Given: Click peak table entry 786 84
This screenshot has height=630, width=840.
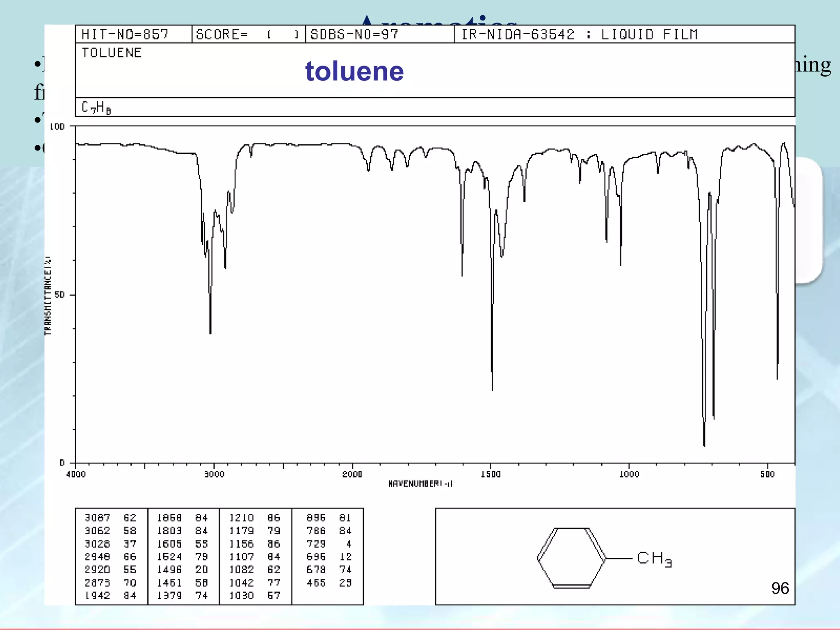Looking at the screenshot, I should tap(329, 530).
